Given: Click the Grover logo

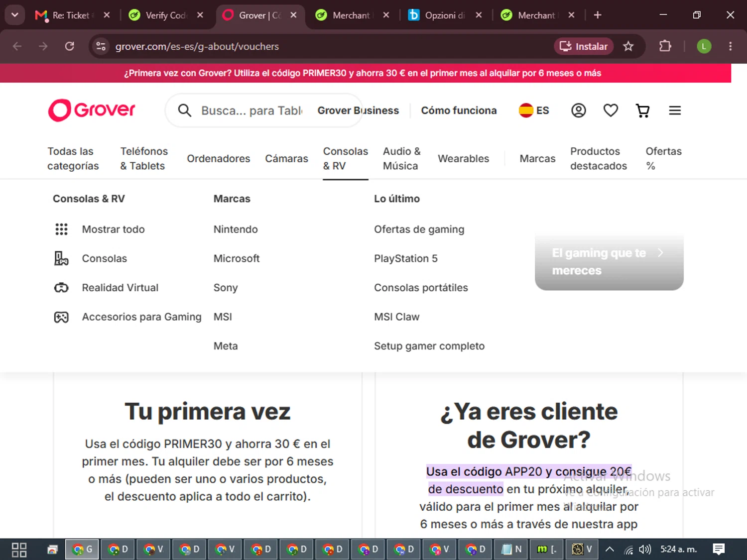Looking at the screenshot, I should pyautogui.click(x=92, y=110).
